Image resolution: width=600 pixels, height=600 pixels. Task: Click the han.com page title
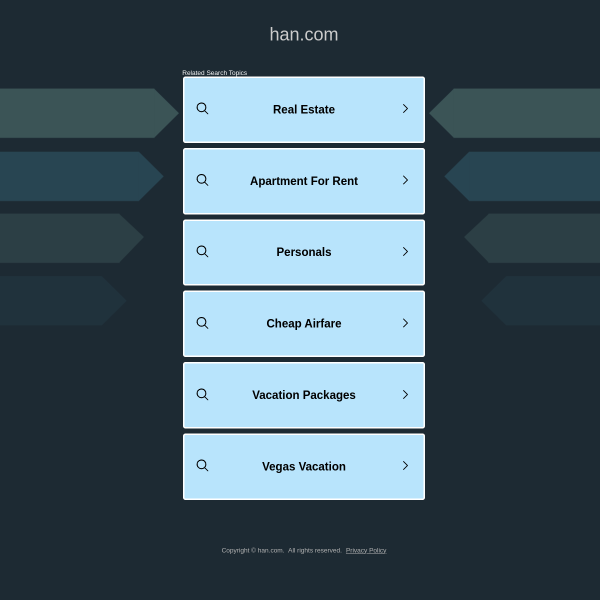pos(304,34)
